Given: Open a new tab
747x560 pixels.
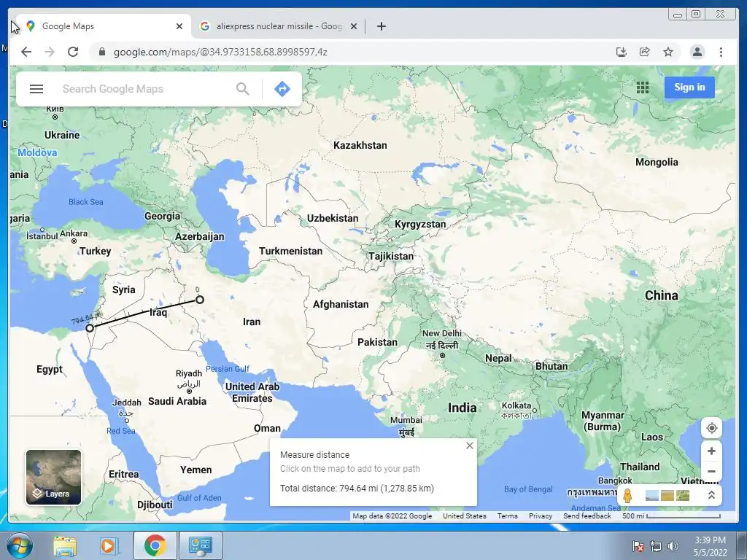Looking at the screenshot, I should tap(381, 26).
